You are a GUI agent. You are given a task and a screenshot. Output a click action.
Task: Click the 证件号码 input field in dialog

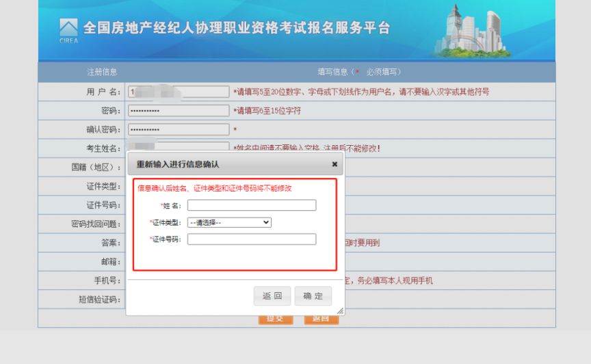coord(252,239)
